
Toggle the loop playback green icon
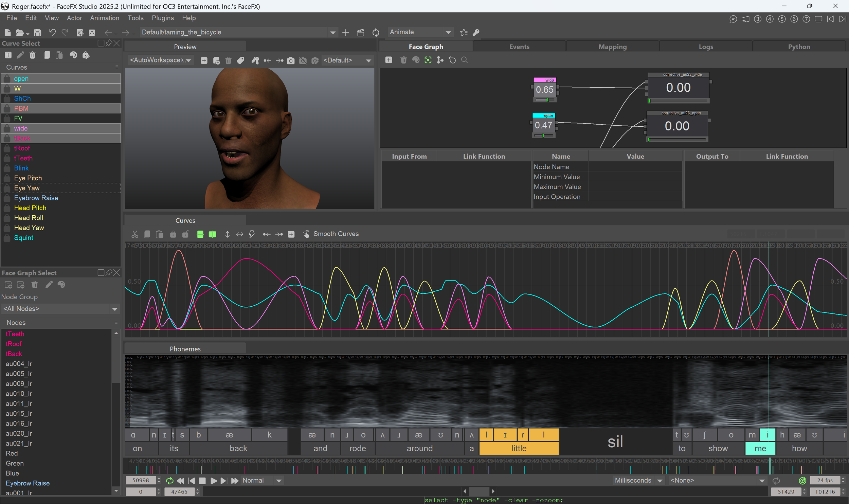[169, 481]
